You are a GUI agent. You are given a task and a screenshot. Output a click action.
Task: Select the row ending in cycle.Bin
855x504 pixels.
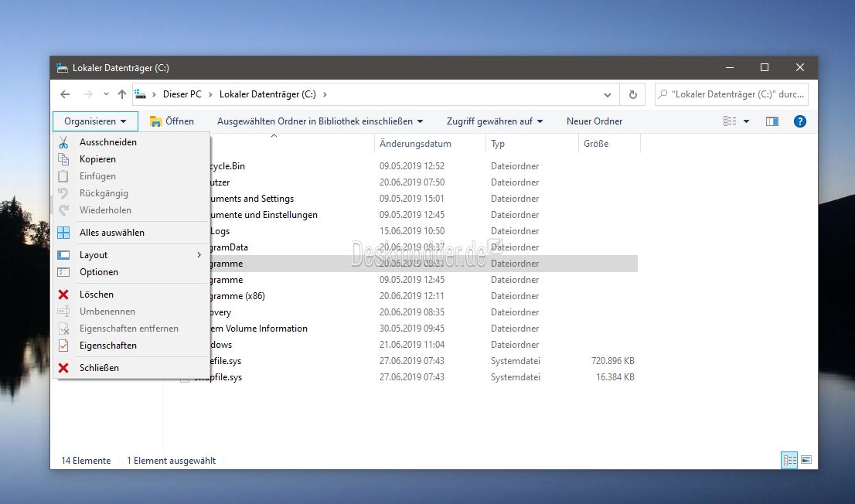pos(424,166)
